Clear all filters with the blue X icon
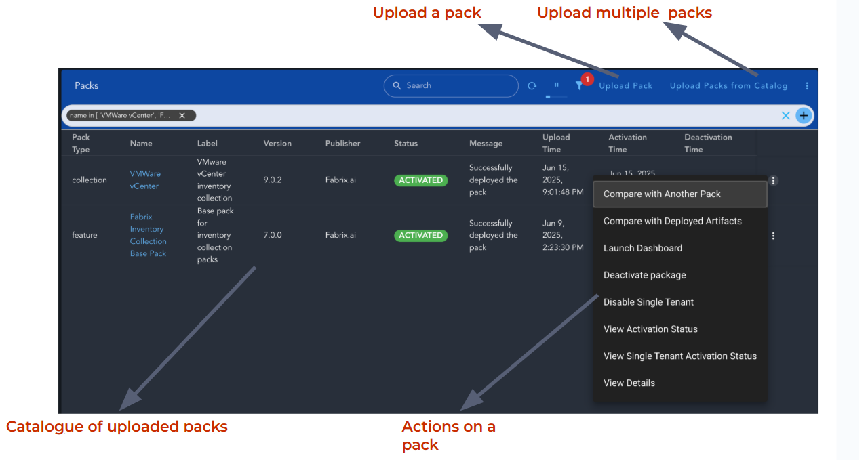 (x=786, y=116)
